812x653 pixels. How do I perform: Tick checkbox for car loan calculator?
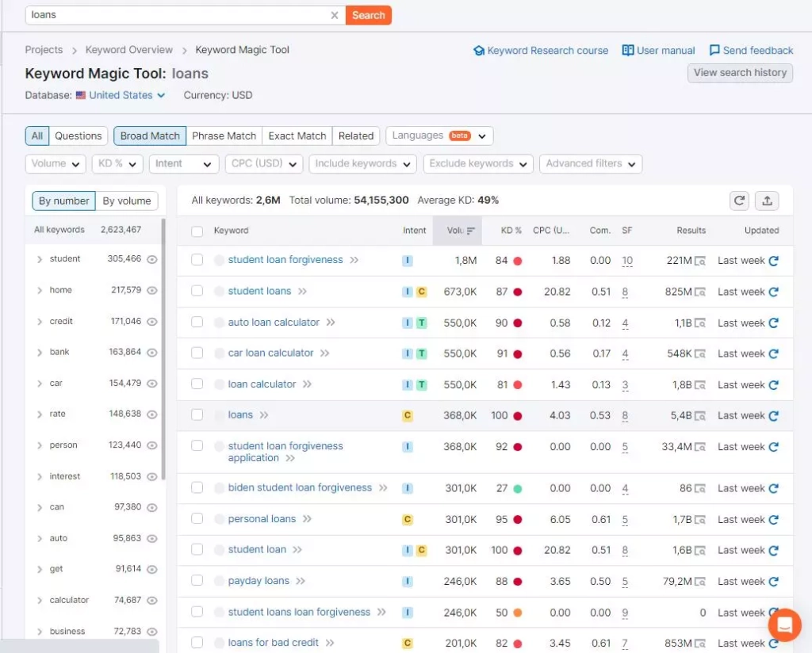click(197, 353)
